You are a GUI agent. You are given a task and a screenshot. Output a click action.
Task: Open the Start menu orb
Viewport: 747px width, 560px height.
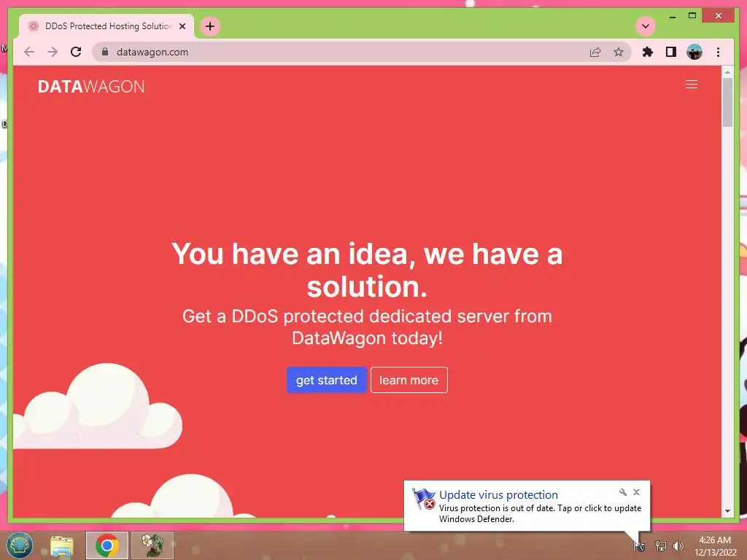click(19, 545)
